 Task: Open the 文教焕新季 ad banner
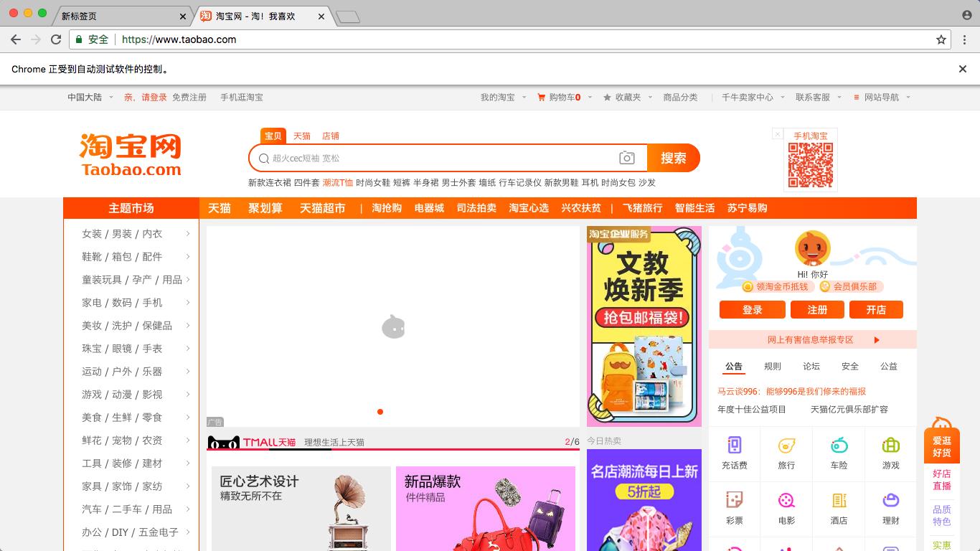[x=644, y=326]
